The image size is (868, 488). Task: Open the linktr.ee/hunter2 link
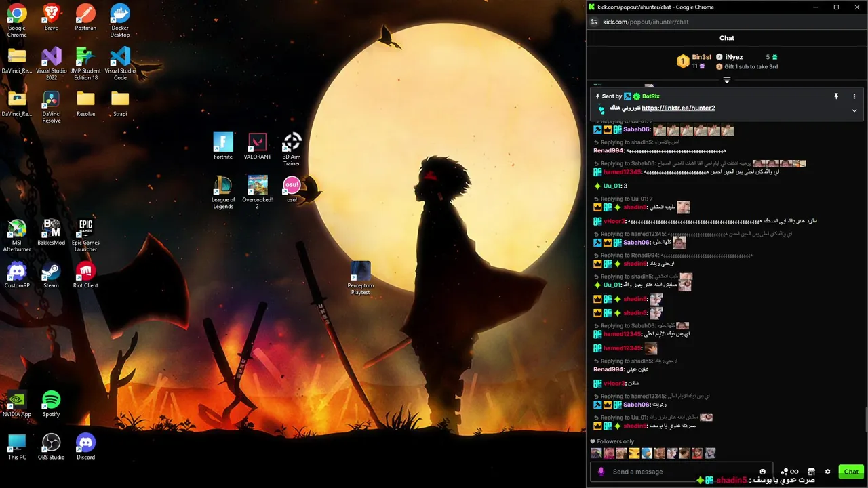[678, 108]
